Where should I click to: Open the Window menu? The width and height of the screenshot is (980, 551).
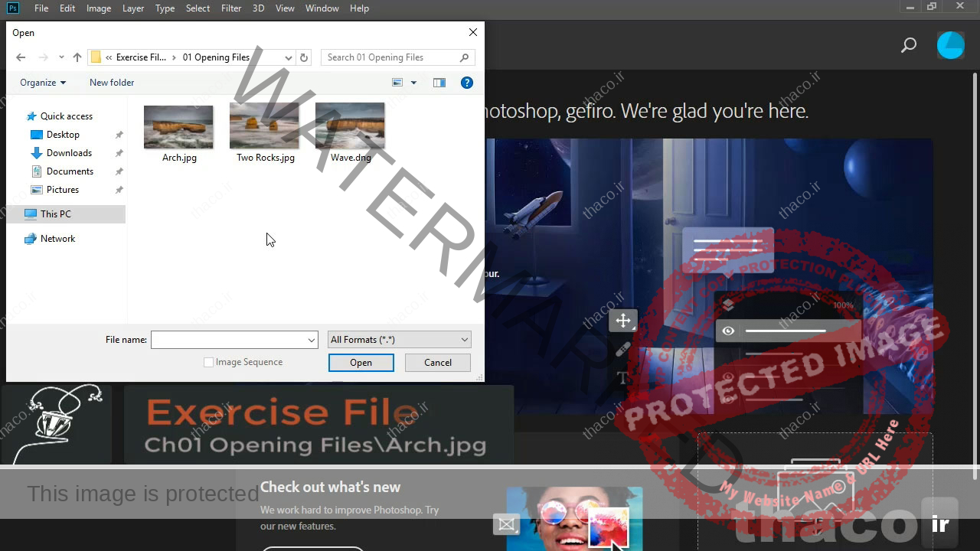click(322, 8)
